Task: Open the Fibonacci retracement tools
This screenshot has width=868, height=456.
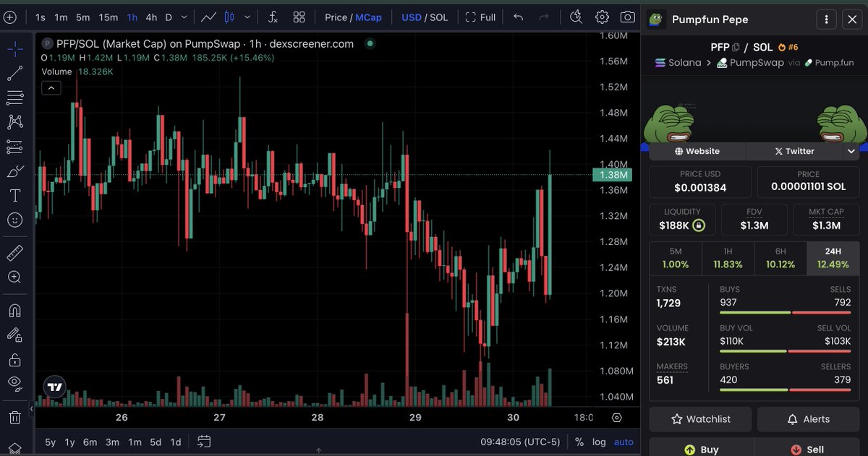Action: click(14, 98)
